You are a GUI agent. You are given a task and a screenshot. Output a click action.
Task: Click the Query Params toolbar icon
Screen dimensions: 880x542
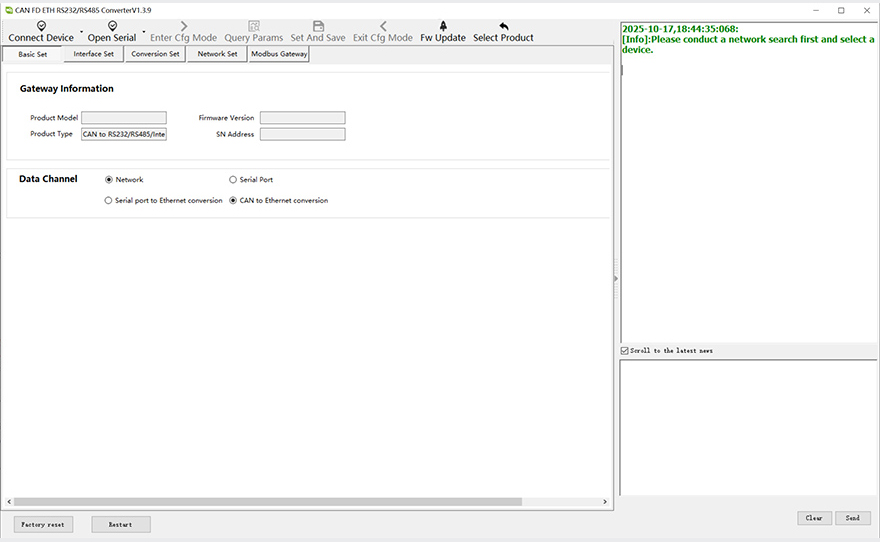(x=253, y=26)
